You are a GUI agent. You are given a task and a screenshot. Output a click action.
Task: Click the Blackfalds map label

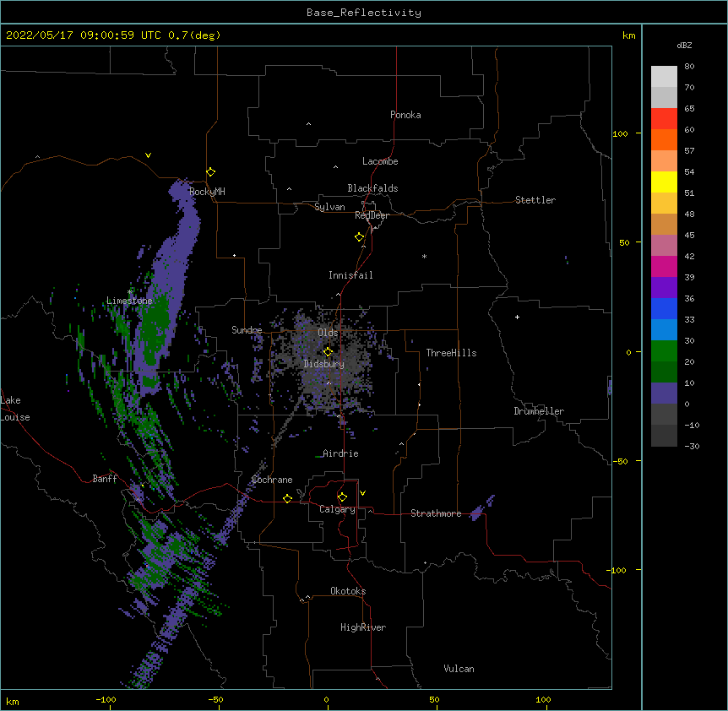[x=372, y=188]
